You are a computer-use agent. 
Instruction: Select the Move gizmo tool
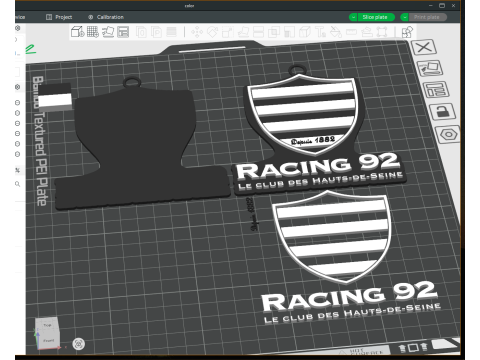coord(197,32)
